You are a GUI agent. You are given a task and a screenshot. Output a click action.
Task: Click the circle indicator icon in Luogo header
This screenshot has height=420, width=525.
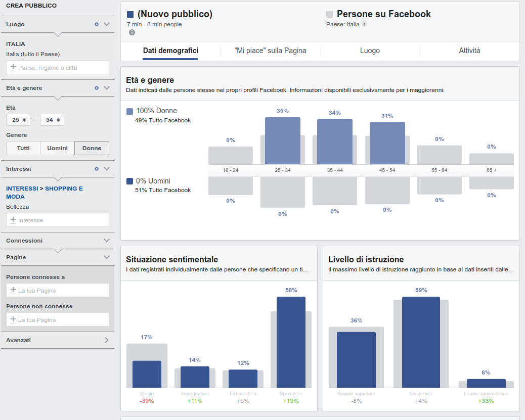97,24
